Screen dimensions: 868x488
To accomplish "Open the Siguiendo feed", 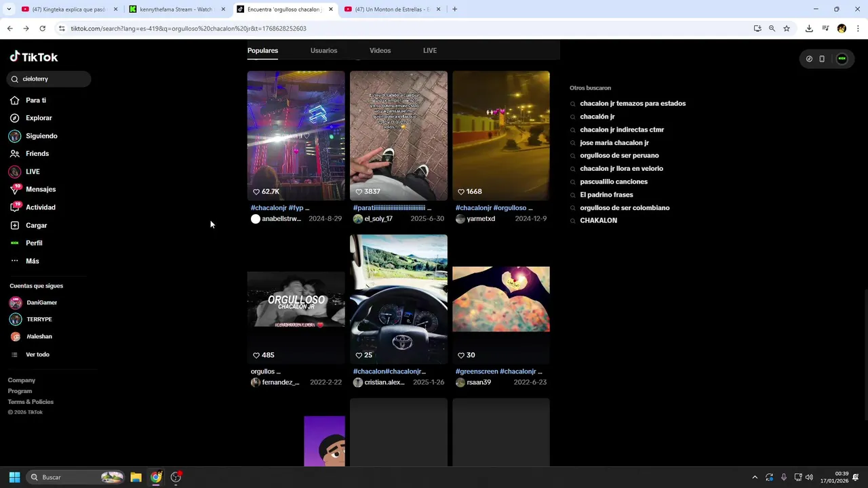I will pos(34,136).
